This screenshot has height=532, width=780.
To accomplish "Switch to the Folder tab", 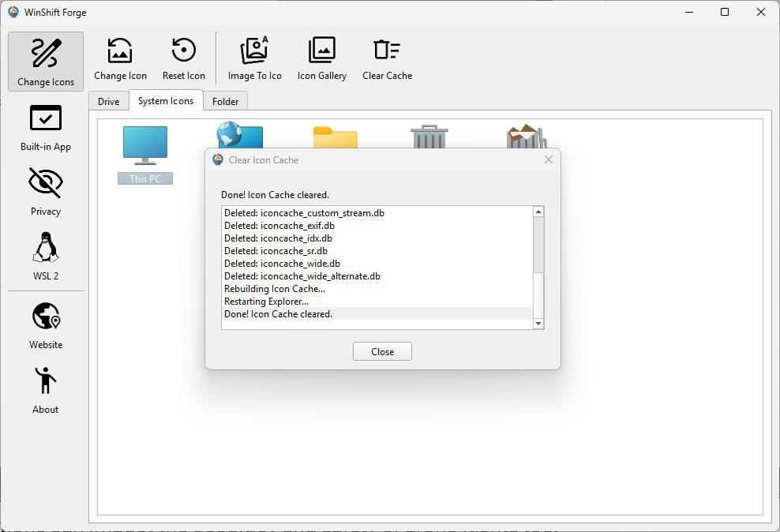I will (x=226, y=102).
